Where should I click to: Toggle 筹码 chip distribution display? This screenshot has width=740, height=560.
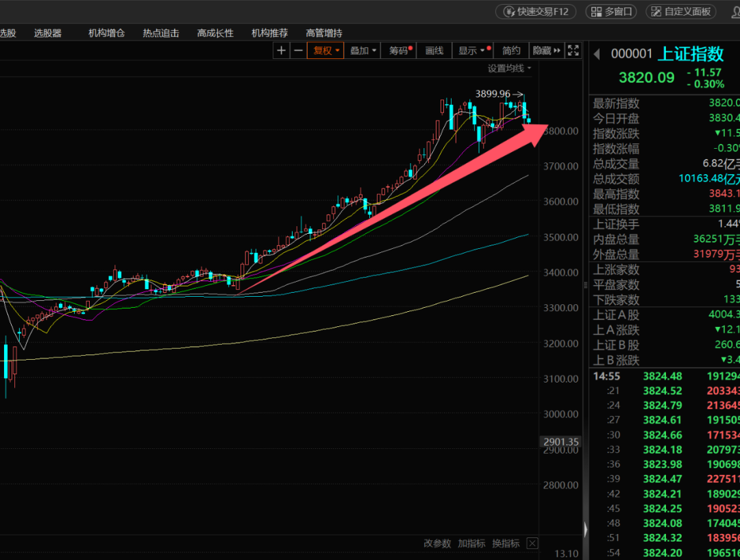[x=401, y=50]
